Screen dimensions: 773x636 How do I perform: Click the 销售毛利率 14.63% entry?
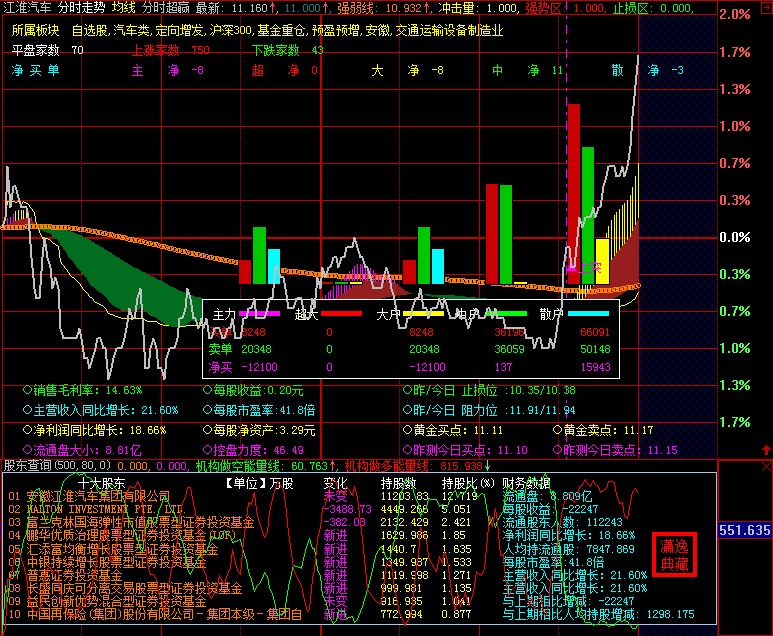point(83,390)
